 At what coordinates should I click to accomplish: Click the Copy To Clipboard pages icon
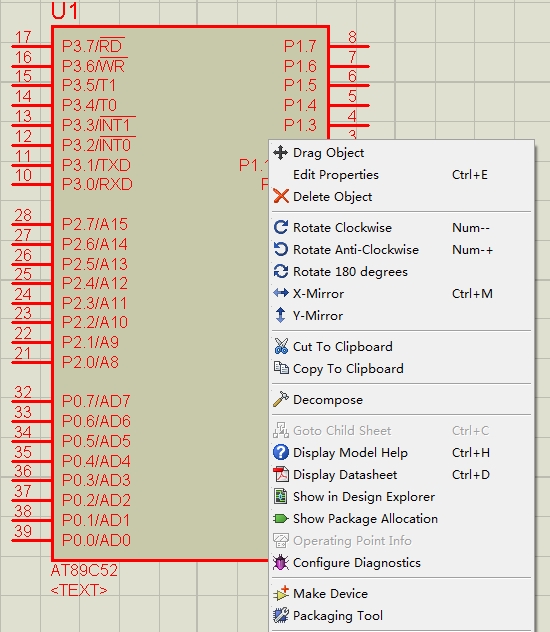point(281,368)
